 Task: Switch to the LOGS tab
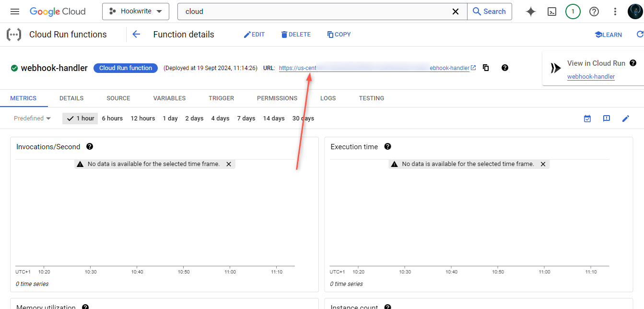pyautogui.click(x=328, y=98)
